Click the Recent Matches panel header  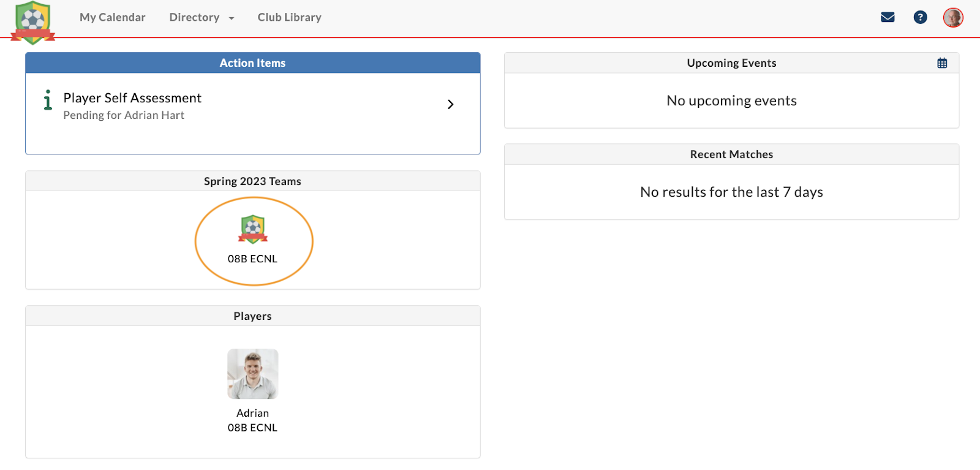[731, 154]
